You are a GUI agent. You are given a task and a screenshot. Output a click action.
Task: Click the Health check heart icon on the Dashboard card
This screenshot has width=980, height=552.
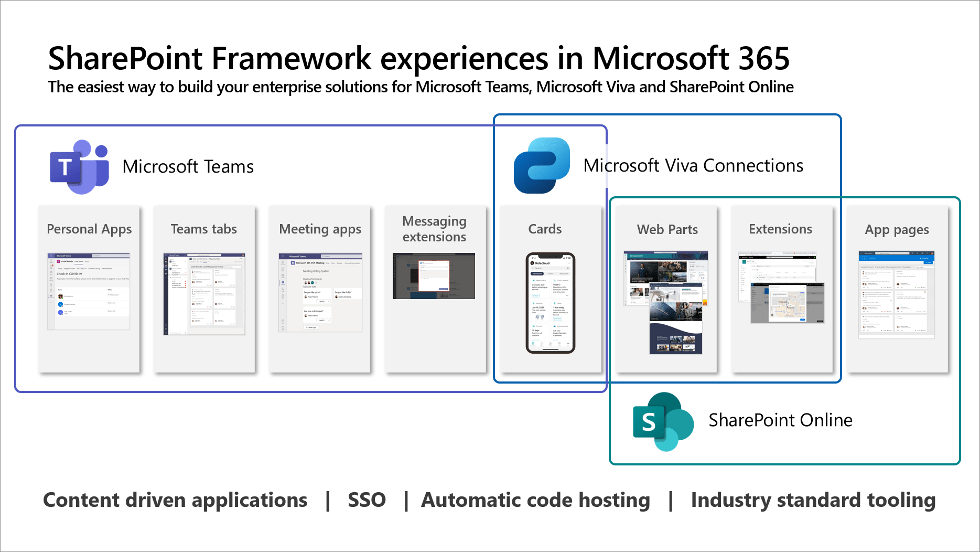tap(533, 280)
